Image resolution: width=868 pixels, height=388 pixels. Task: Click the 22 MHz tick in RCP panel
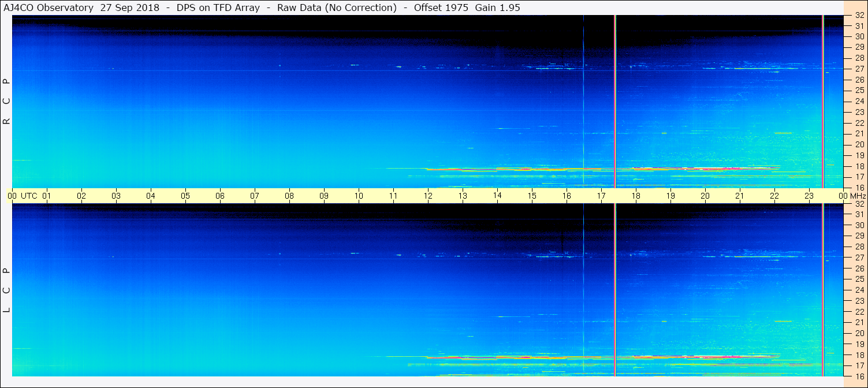point(859,123)
